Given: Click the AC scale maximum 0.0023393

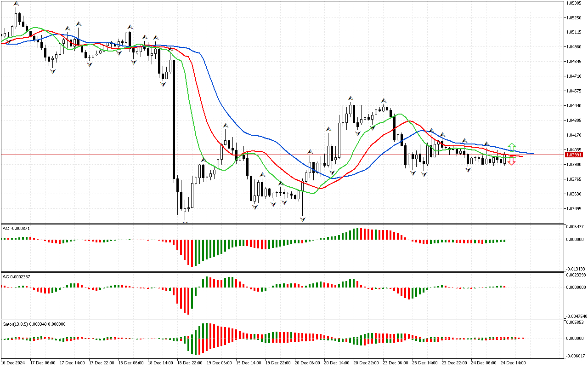Looking at the screenshot, I should pyautogui.click(x=577, y=276).
